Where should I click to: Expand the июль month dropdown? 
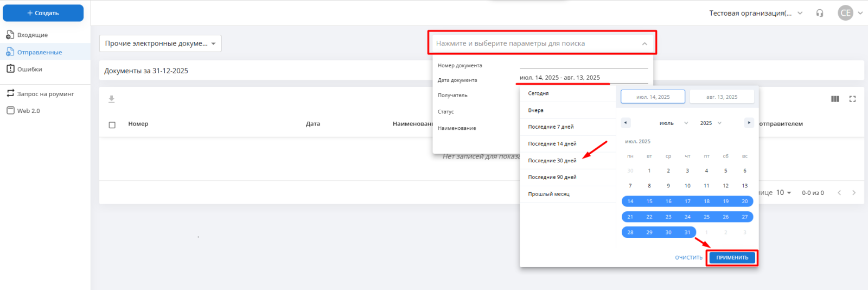[674, 123]
